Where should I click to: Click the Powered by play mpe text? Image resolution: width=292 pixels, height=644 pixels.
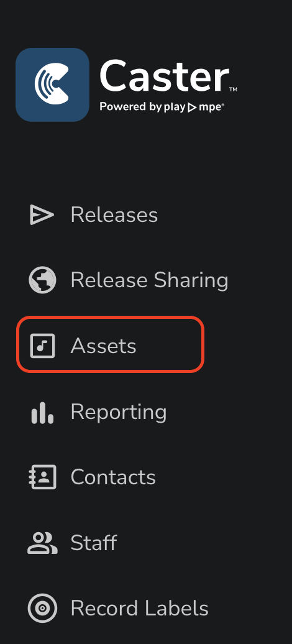click(162, 107)
